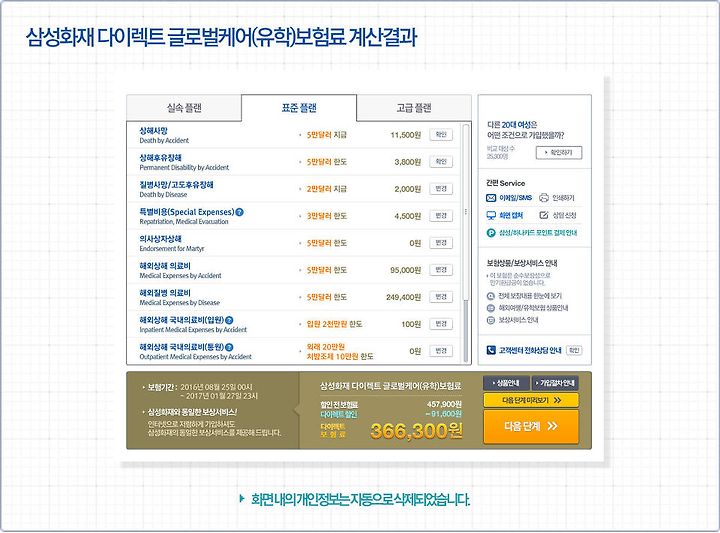The image size is (720, 533).
Task: Click 다음 단계 미리보기 button
Action: point(531,400)
